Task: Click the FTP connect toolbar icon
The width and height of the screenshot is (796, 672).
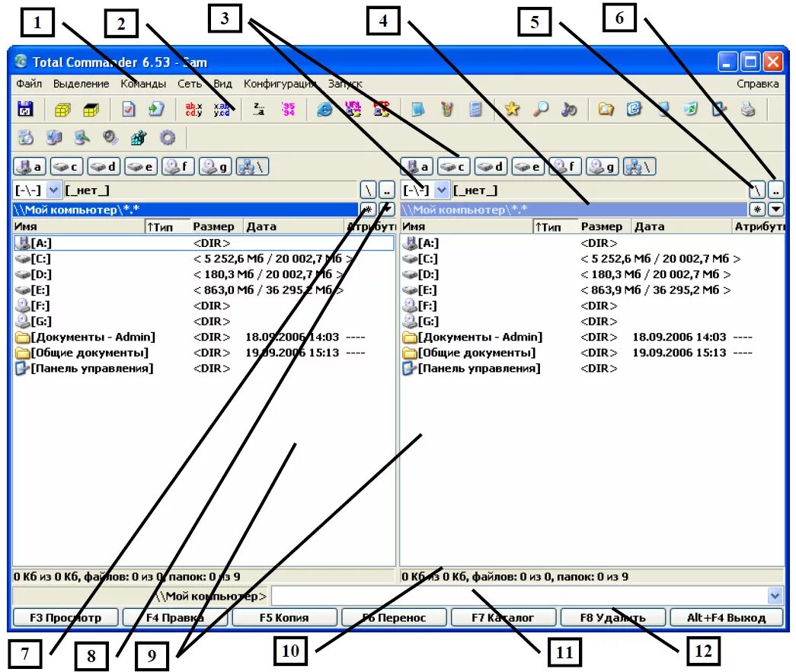Action: tap(382, 109)
